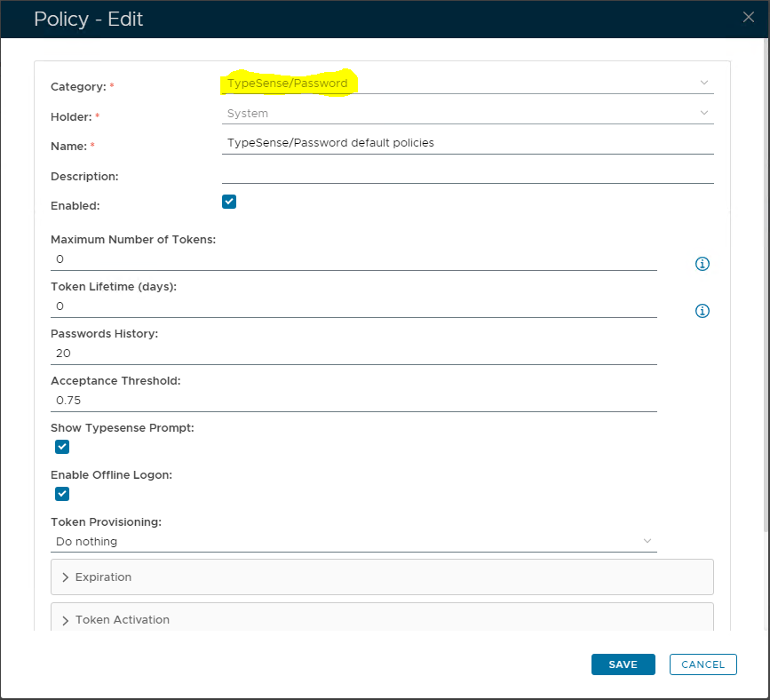The width and height of the screenshot is (770, 700).
Task: Click the SAVE button
Action: [623, 664]
